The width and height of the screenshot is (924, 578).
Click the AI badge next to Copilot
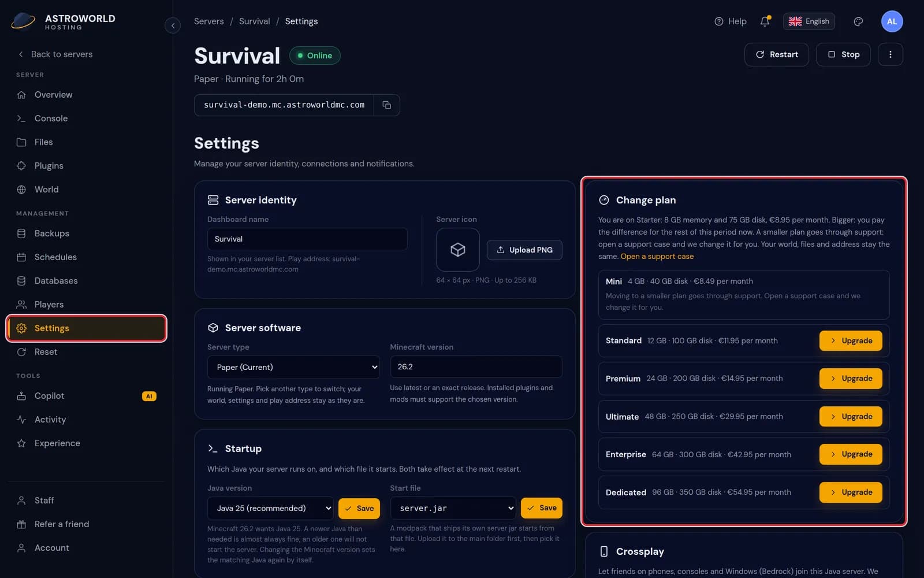point(149,396)
